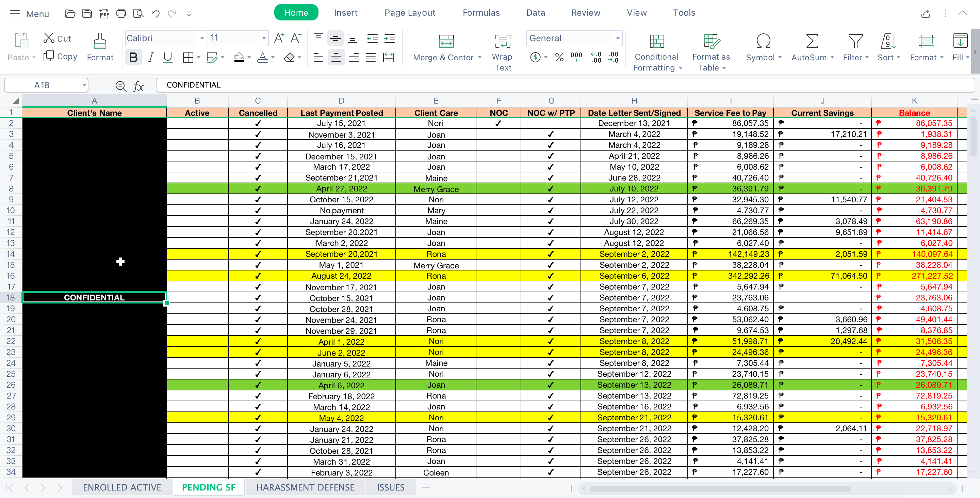Click the increase font size icon
Viewport: 980px width, 498px height.
coord(279,38)
